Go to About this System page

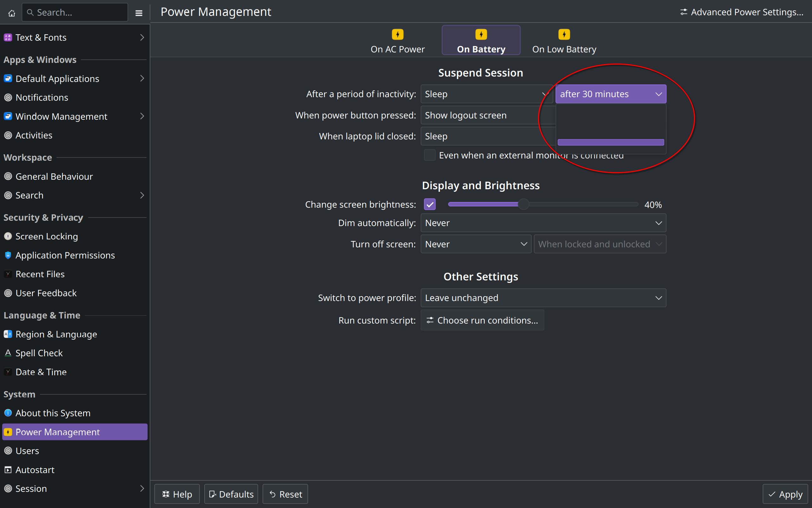[75, 412]
